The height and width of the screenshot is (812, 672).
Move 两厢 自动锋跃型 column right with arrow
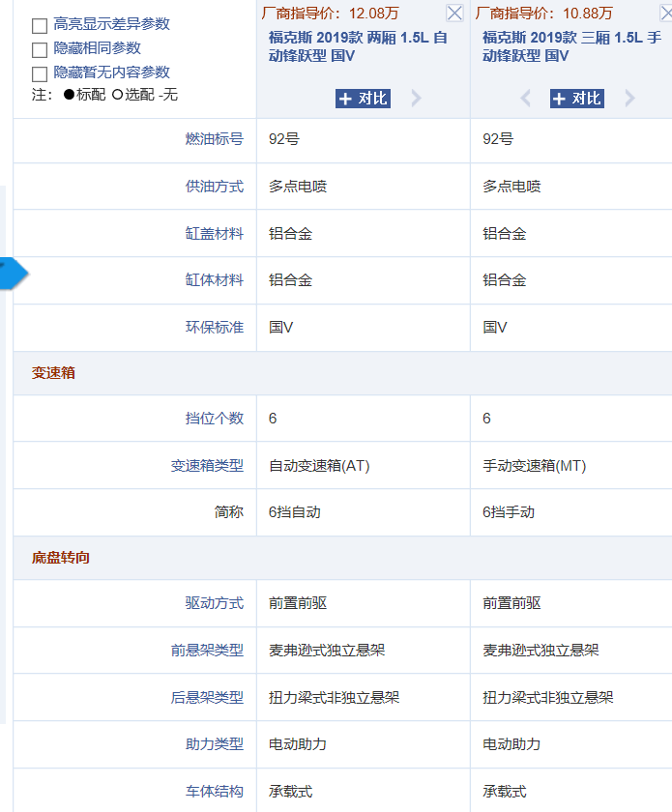(416, 98)
